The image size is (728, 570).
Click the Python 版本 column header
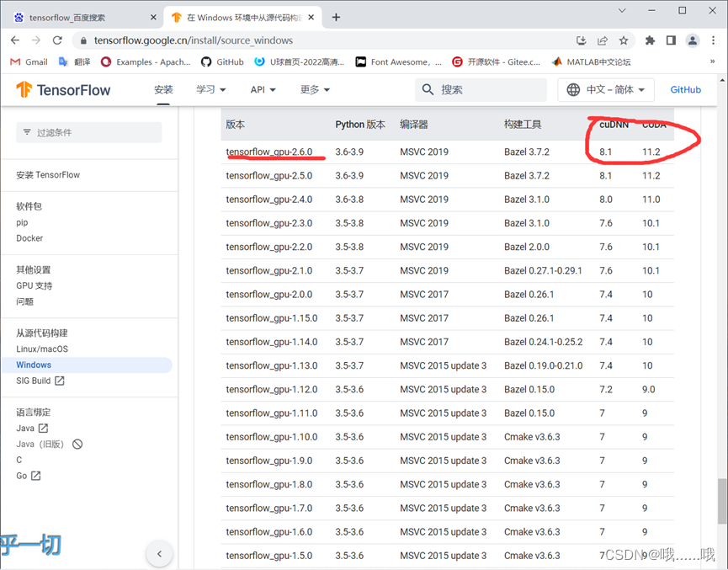(360, 125)
